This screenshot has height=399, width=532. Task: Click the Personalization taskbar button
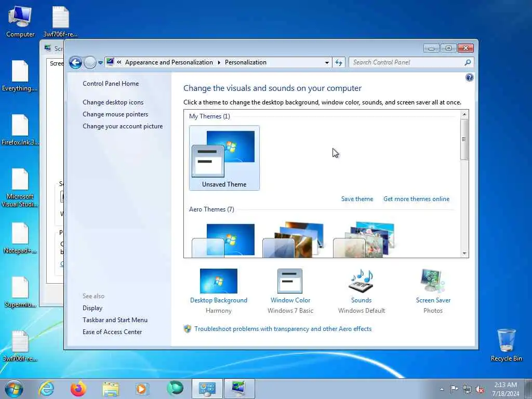click(207, 389)
